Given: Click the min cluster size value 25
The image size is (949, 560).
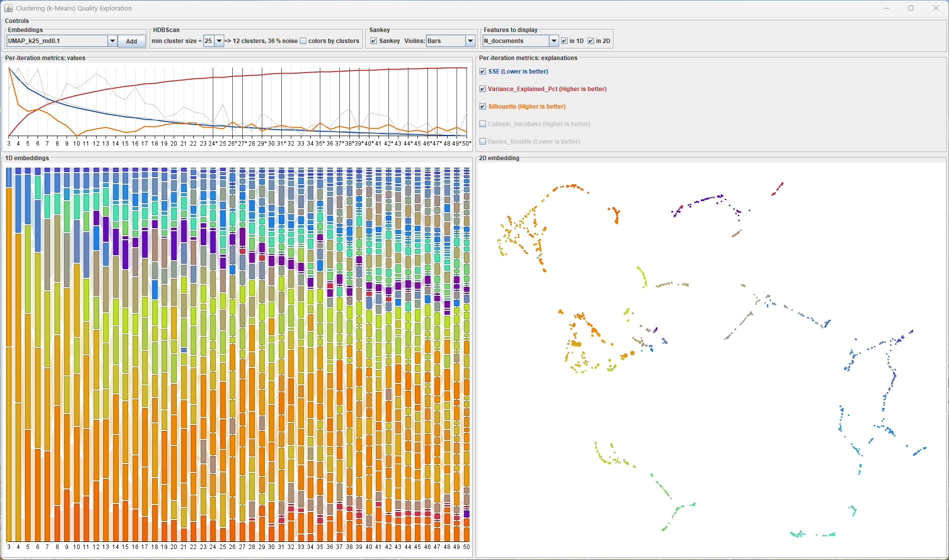Looking at the screenshot, I should (209, 41).
